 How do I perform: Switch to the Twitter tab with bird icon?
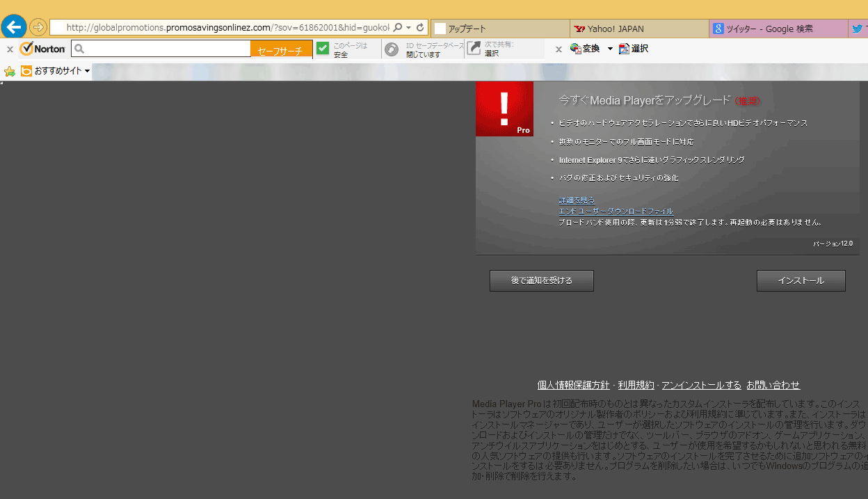tap(858, 29)
